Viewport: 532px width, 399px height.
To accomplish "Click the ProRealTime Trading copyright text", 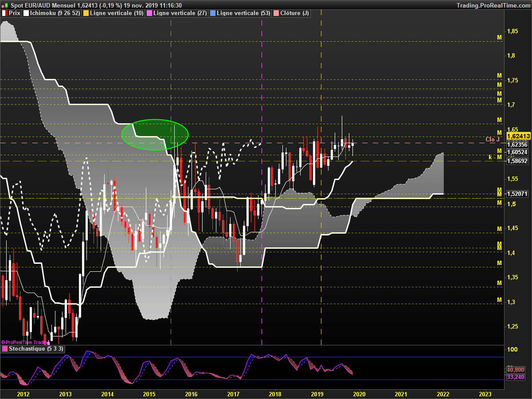I will click(25, 342).
